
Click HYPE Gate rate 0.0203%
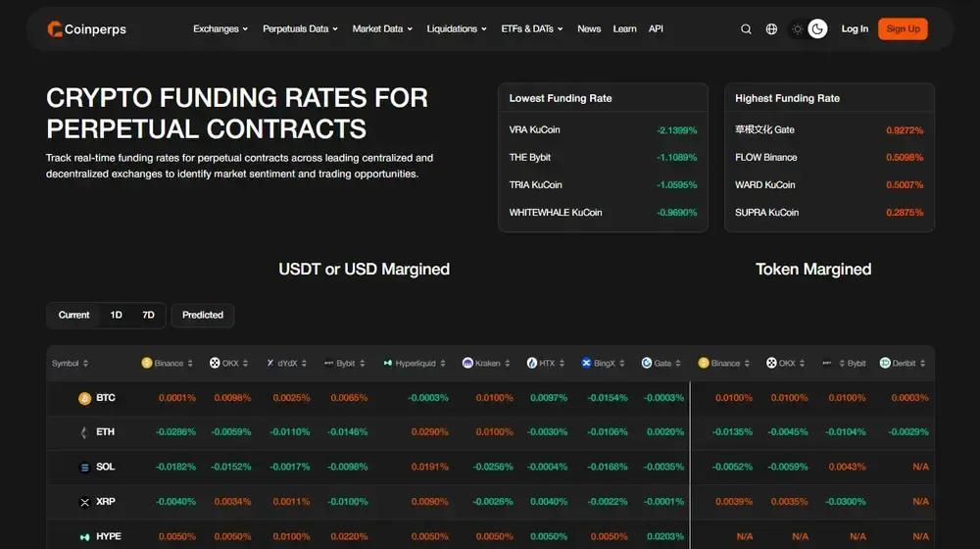pyautogui.click(x=665, y=536)
